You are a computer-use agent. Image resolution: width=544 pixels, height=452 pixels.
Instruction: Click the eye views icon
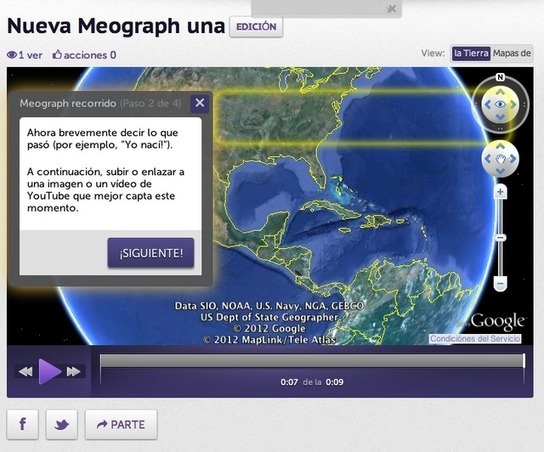12,55
